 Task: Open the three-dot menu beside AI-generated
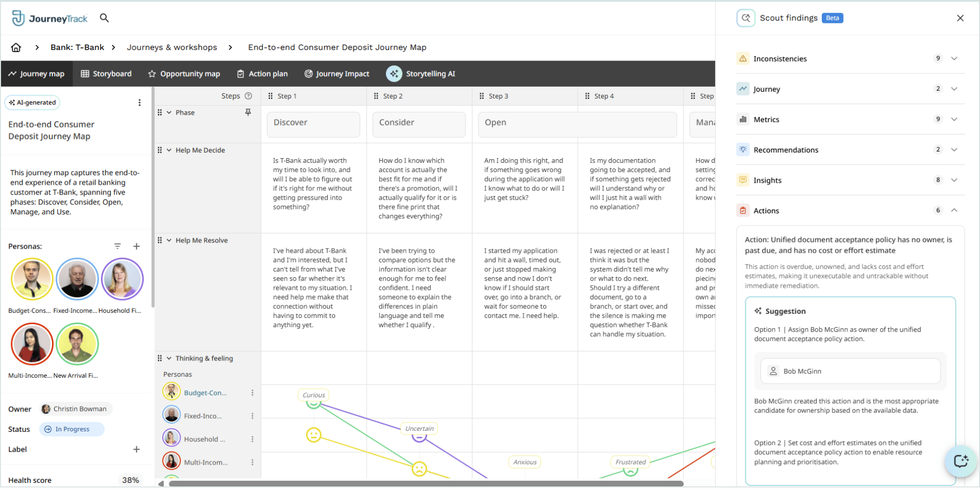click(x=139, y=103)
